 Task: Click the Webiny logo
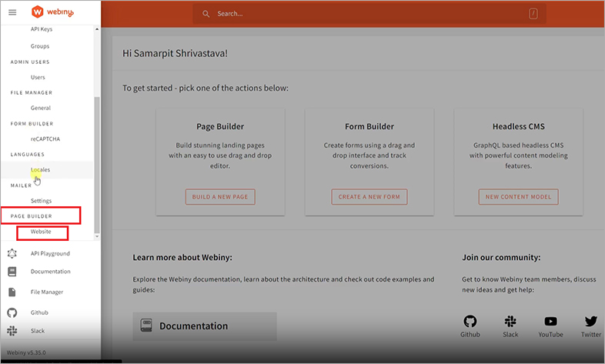click(52, 12)
